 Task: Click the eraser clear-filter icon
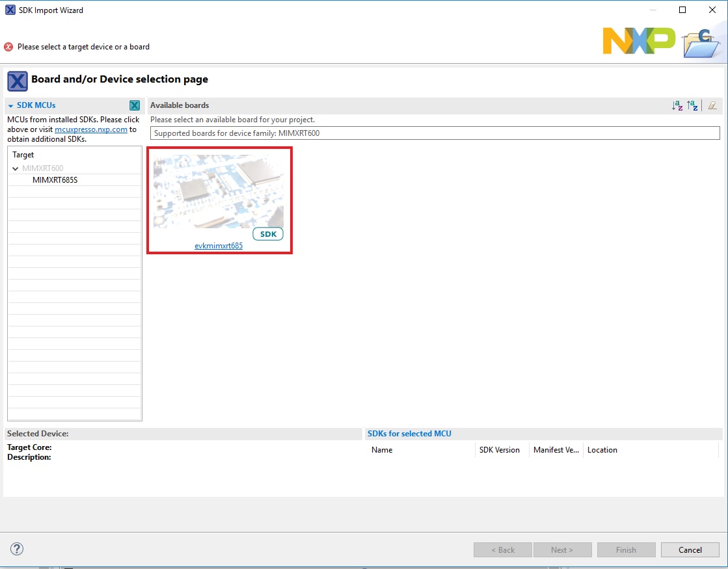pos(712,105)
